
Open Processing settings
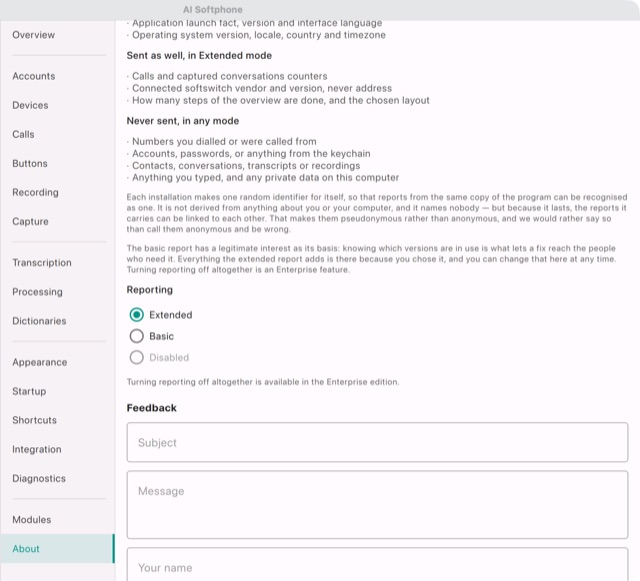pyautogui.click(x=38, y=292)
